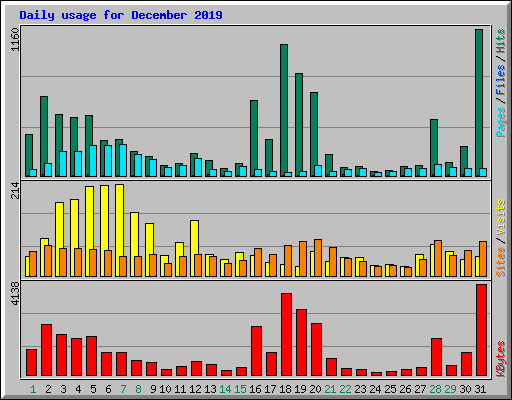The height and width of the screenshot is (400, 512).
Task: Click day label 19 on the axis
Action: pos(300,389)
